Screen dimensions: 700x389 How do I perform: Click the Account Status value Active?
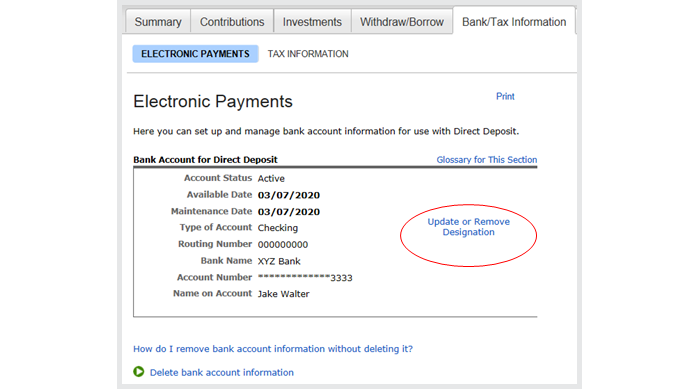[x=271, y=179]
